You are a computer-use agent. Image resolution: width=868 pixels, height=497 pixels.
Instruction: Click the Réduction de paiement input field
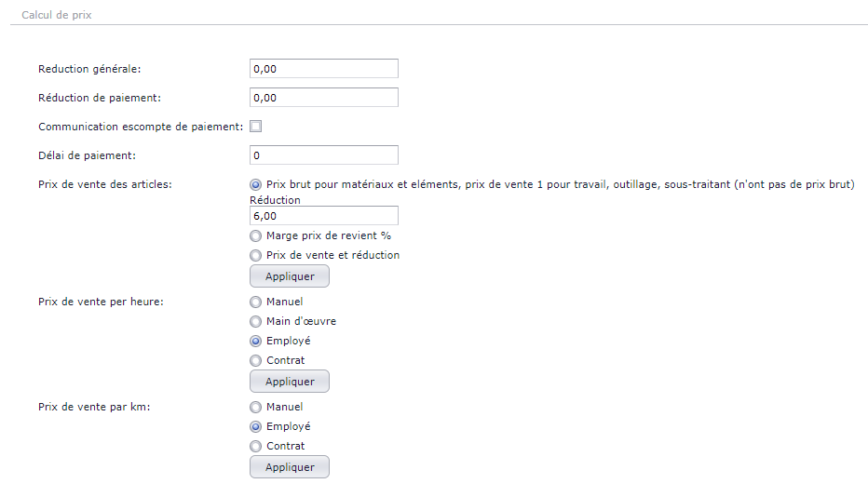tap(324, 98)
